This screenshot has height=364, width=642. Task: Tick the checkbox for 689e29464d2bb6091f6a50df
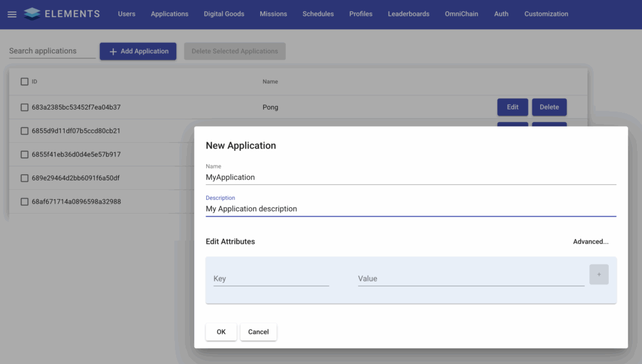tap(24, 178)
